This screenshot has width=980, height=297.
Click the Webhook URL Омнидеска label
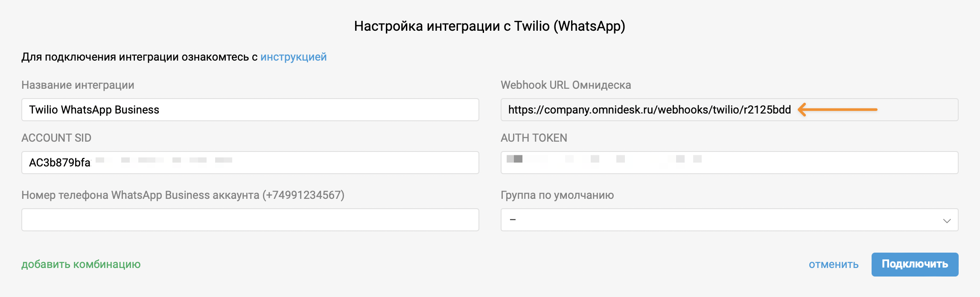tap(566, 85)
